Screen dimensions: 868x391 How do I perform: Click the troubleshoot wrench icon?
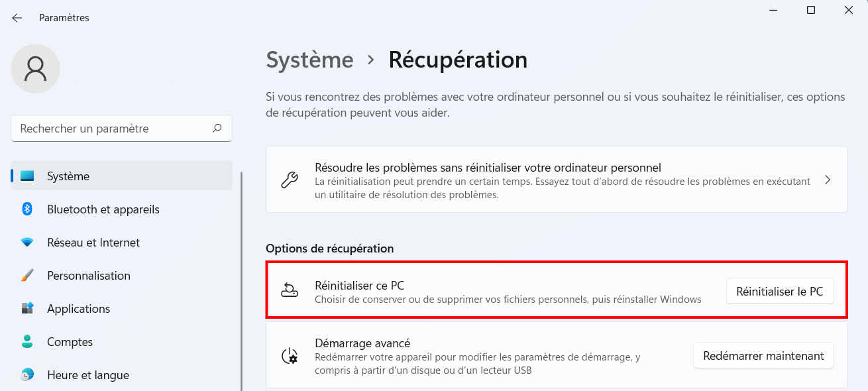click(x=290, y=180)
